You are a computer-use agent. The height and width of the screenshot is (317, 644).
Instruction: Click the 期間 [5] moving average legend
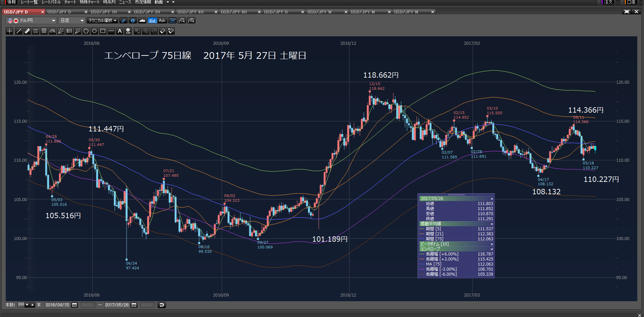point(433,229)
